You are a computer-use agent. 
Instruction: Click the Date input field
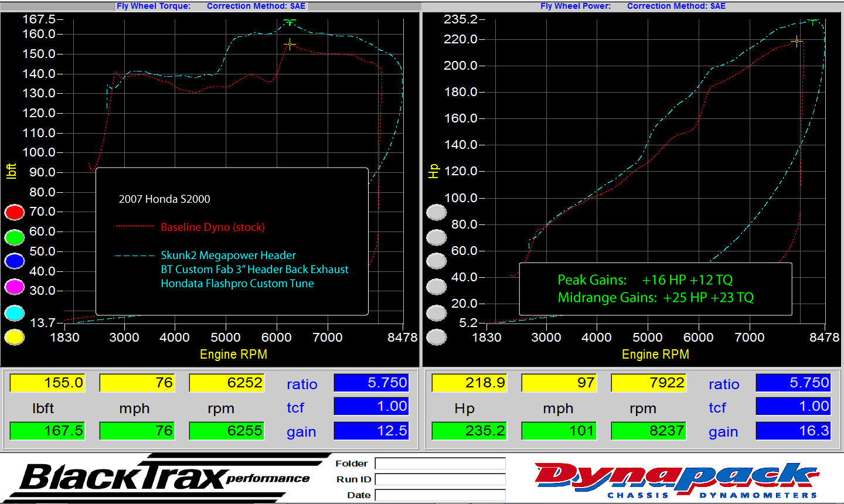click(441, 495)
